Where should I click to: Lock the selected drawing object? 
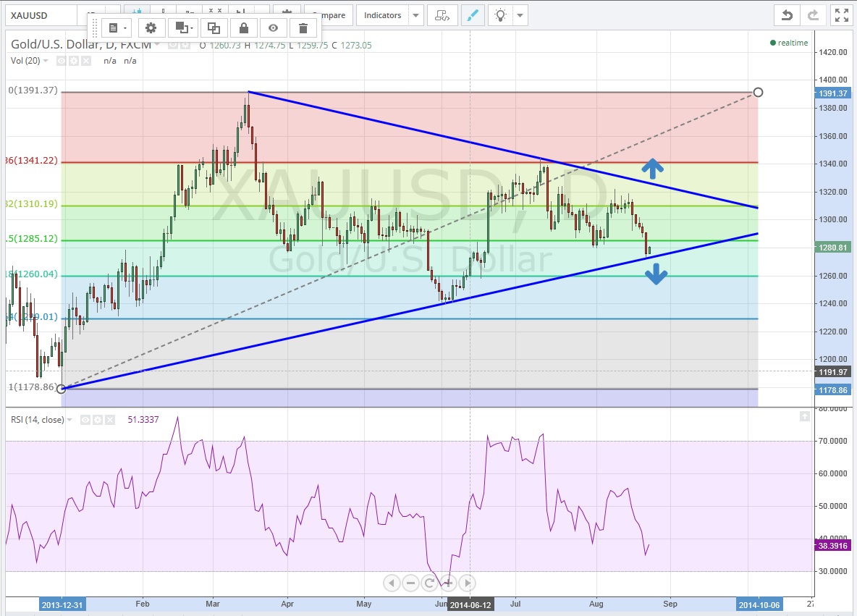pyautogui.click(x=244, y=28)
